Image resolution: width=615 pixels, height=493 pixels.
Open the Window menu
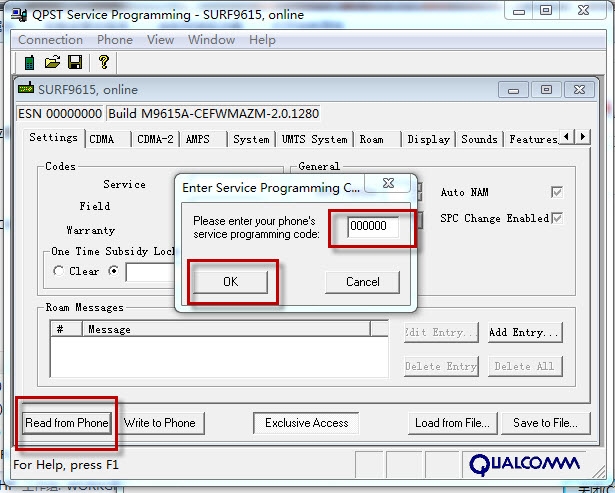point(211,40)
